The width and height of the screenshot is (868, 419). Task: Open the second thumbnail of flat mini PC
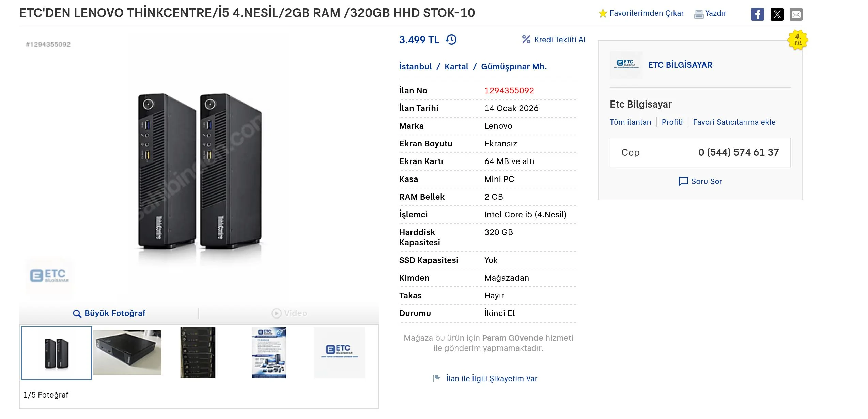pos(127,353)
